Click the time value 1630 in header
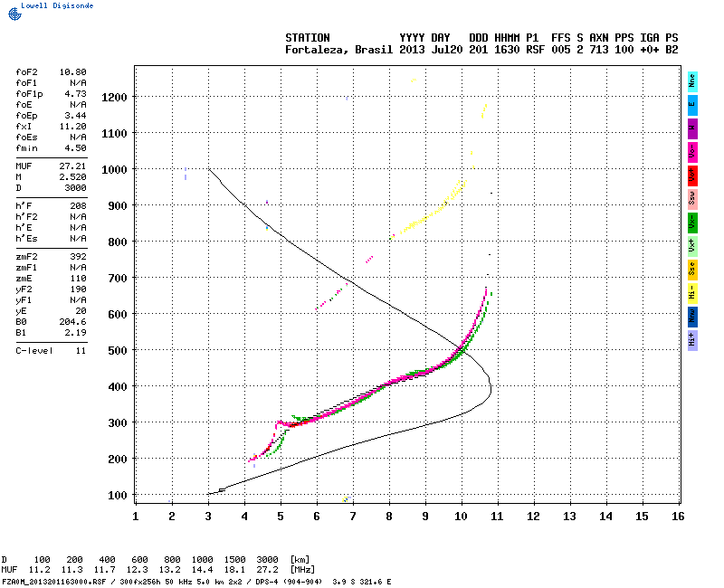 coord(507,50)
